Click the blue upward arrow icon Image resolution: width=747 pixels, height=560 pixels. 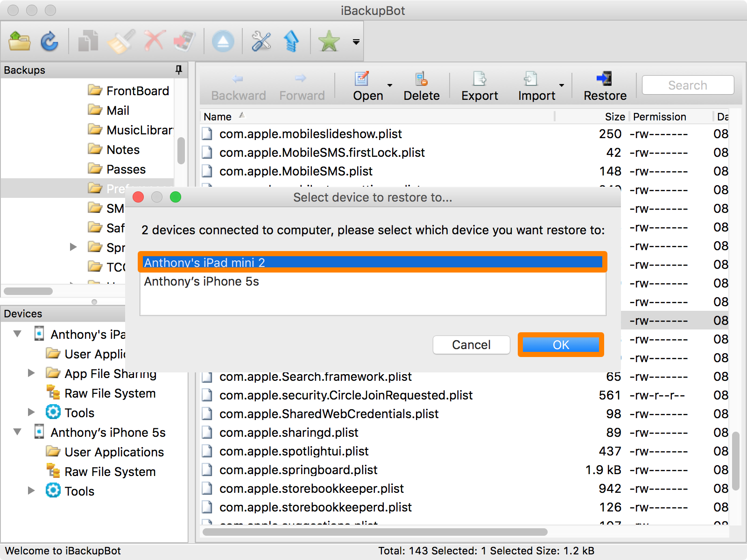click(292, 41)
